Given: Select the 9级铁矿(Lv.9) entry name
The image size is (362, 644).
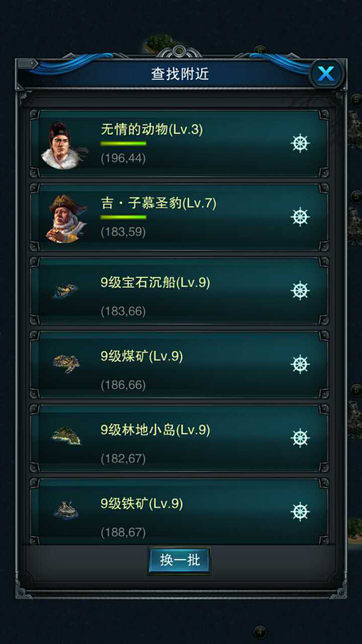Looking at the screenshot, I should pos(142,503).
